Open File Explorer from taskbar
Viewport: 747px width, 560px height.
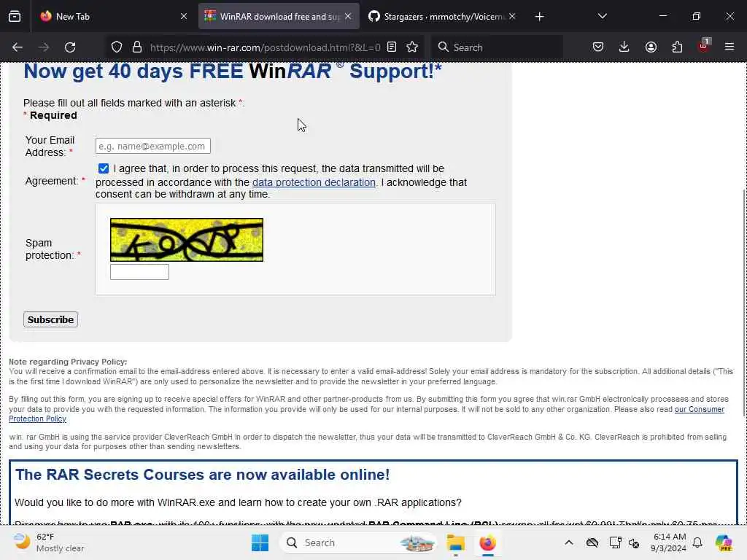click(456, 542)
